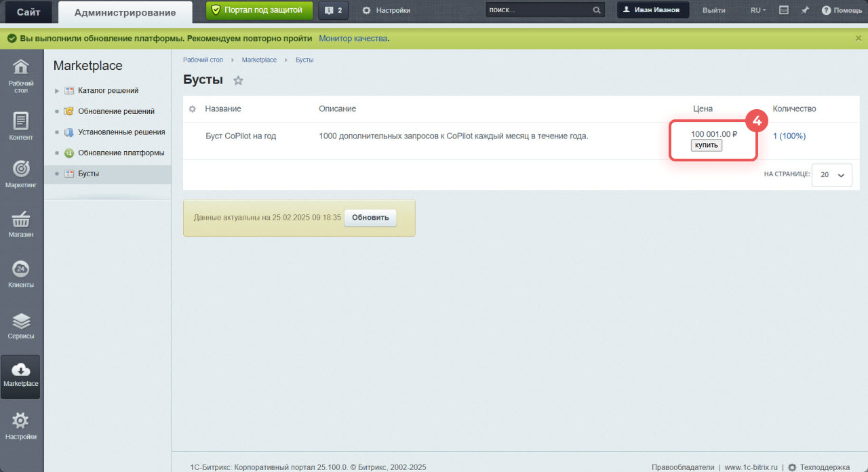Image resolution: width=868 pixels, height=472 pixels.
Task: Open Настройки in the top bar
Action: (x=386, y=10)
